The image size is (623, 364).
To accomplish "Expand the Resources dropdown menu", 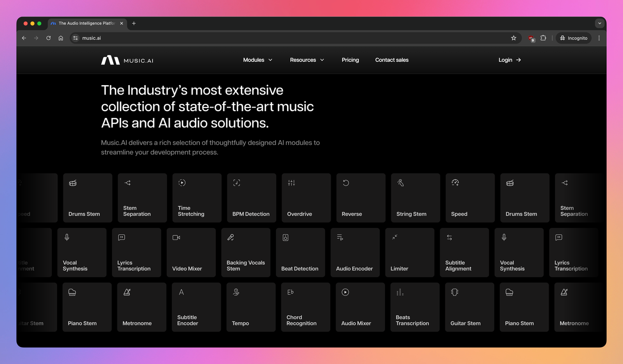I will tap(307, 60).
